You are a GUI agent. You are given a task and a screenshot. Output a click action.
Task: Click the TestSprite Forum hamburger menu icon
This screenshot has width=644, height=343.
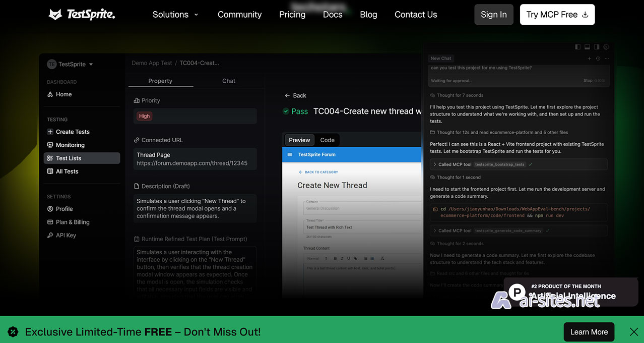pyautogui.click(x=290, y=155)
